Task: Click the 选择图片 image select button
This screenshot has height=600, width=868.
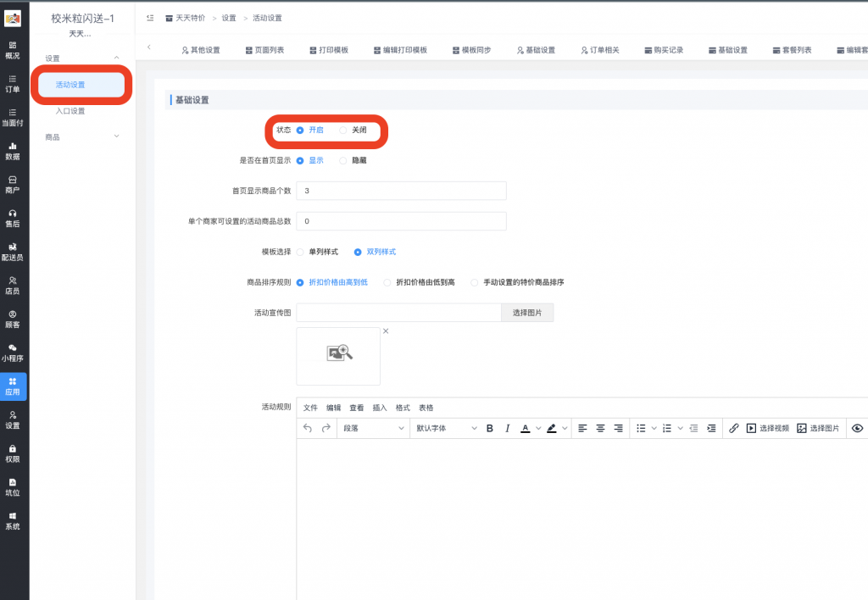Action: click(527, 313)
